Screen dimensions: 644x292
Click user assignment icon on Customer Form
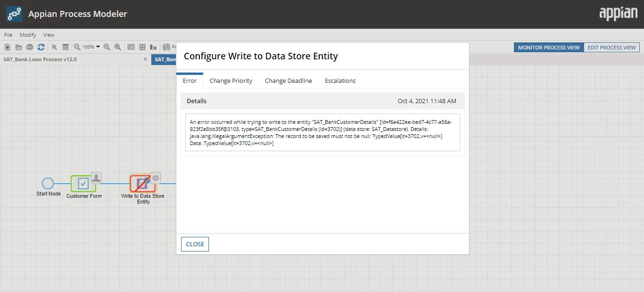pyautogui.click(x=96, y=178)
